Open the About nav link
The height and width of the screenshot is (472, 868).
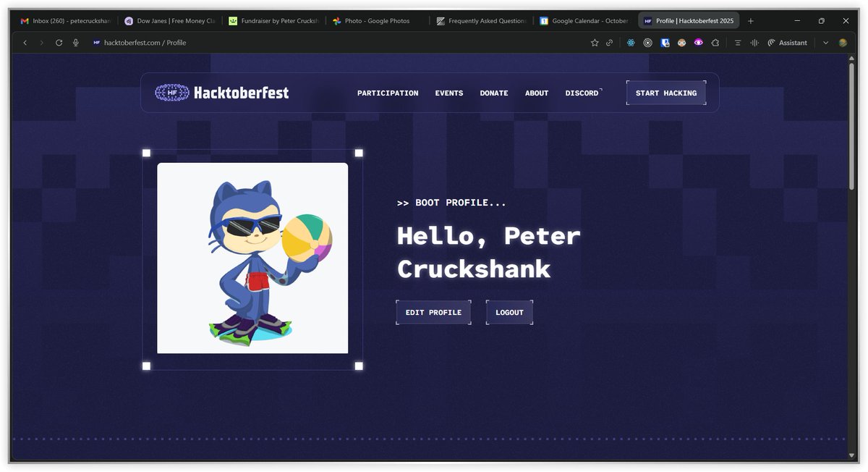(x=537, y=93)
